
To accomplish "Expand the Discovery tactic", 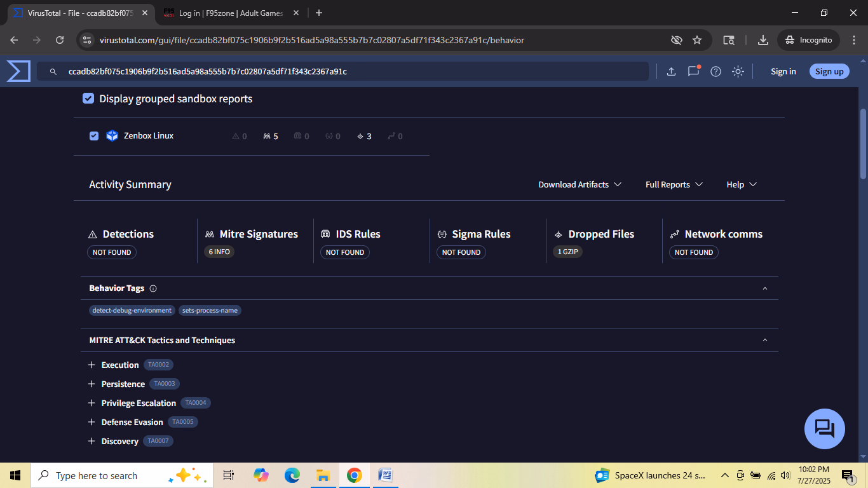I will 92,442.
